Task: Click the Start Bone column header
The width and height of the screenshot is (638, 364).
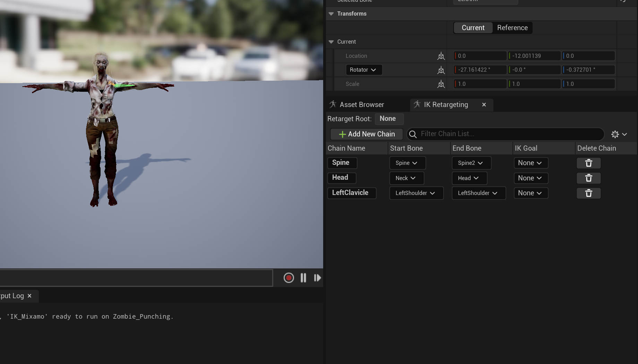Action: point(419,148)
